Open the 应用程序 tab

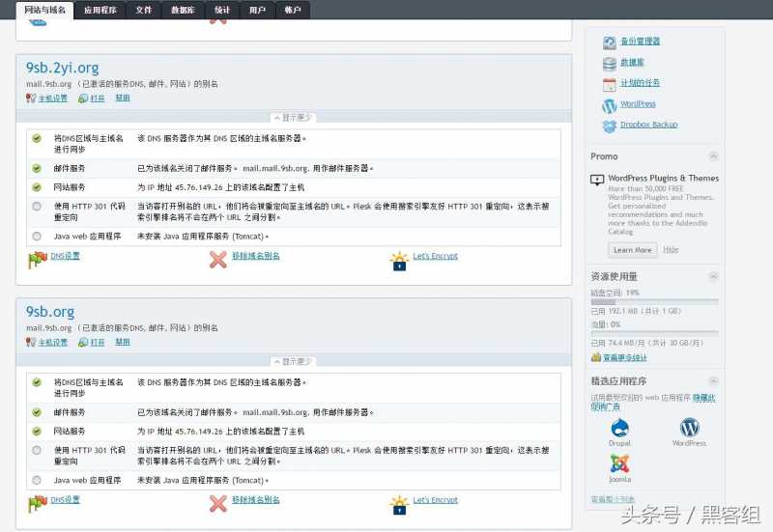[x=100, y=10]
